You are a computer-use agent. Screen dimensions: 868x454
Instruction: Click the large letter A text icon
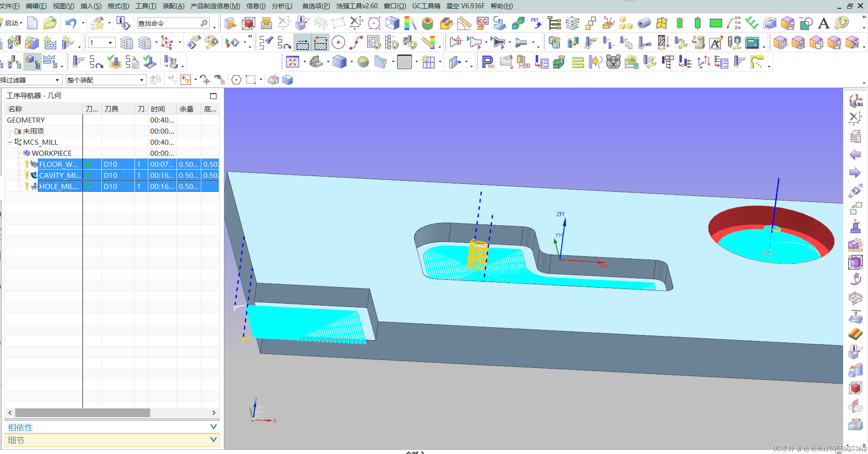[x=824, y=23]
